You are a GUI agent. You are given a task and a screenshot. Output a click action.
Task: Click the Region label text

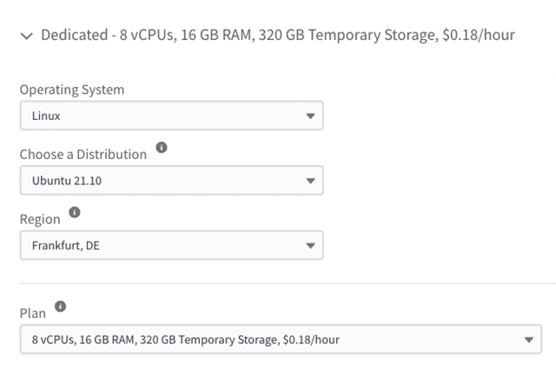40,219
